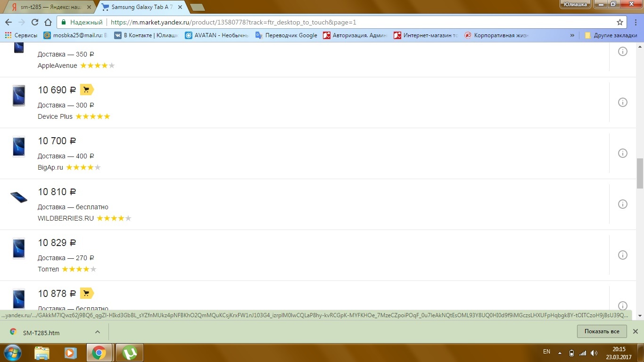Open the Переводчик Google bookmark
Image resolution: width=644 pixels, height=362 pixels.
tap(286, 35)
